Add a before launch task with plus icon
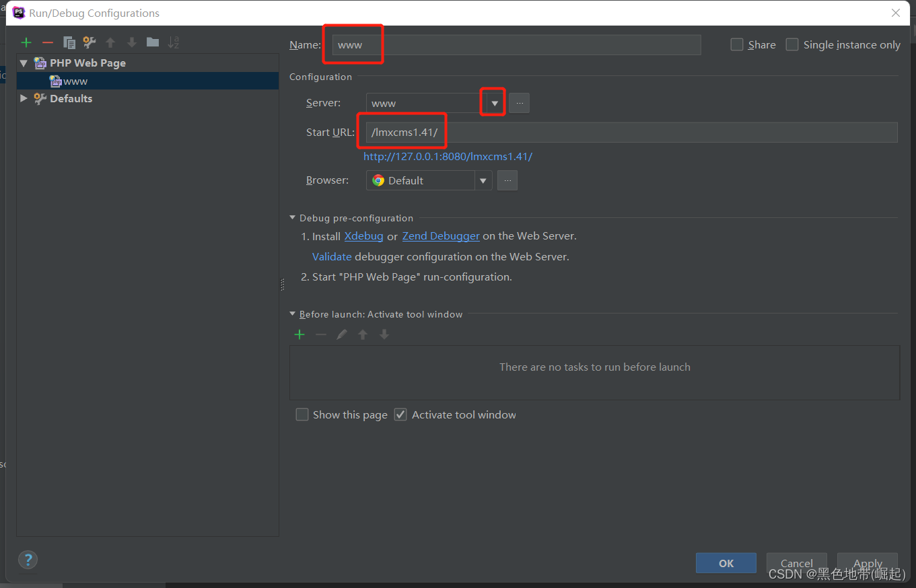 click(300, 334)
